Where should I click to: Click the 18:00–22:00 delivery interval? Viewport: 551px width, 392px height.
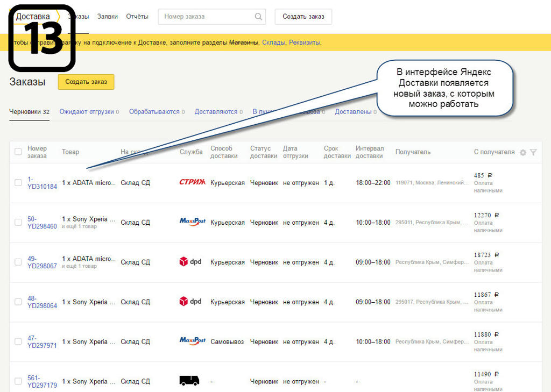coord(373,183)
